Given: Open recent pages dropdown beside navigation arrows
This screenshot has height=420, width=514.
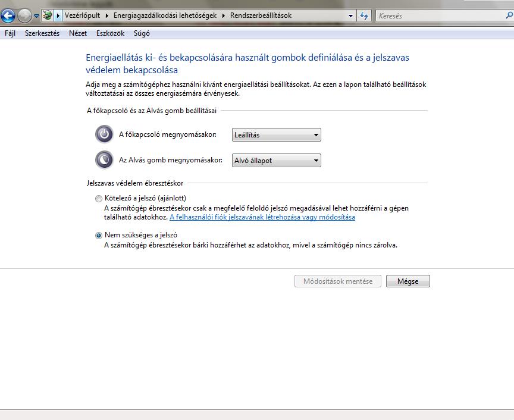Looking at the screenshot, I should click(x=36, y=15).
